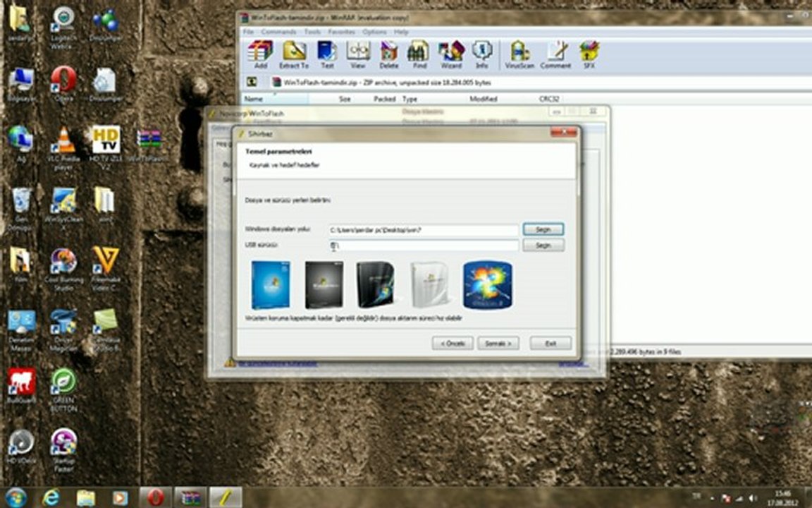Click the Sonraki > next button

point(498,343)
